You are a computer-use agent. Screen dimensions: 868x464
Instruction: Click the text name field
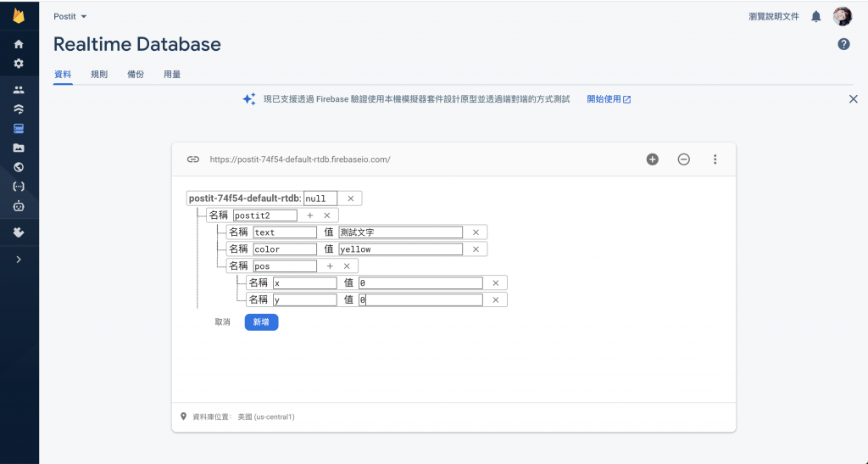pyautogui.click(x=285, y=232)
